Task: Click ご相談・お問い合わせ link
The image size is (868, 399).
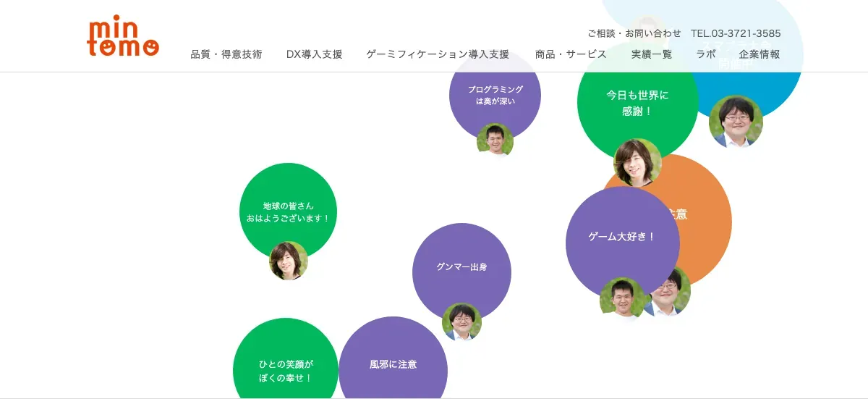Action: [x=634, y=33]
